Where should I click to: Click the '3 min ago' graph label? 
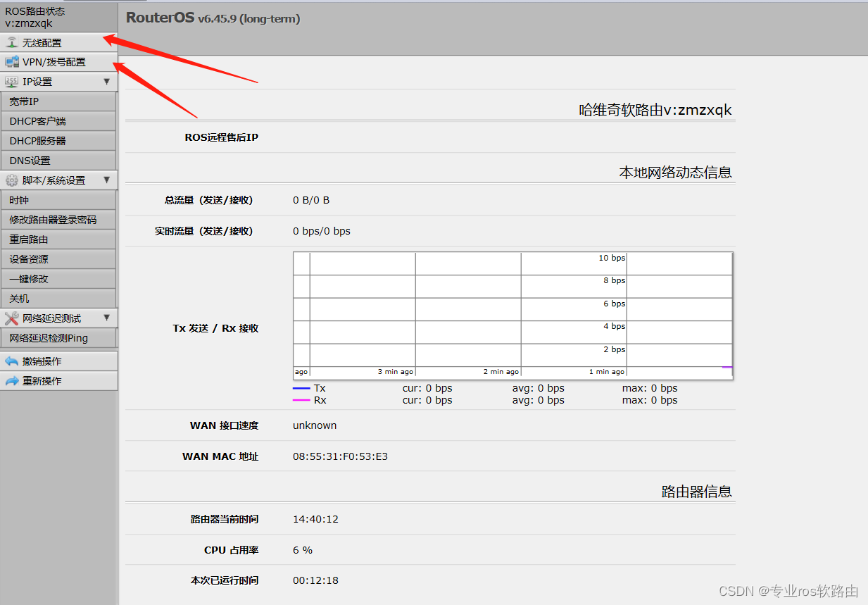click(396, 372)
